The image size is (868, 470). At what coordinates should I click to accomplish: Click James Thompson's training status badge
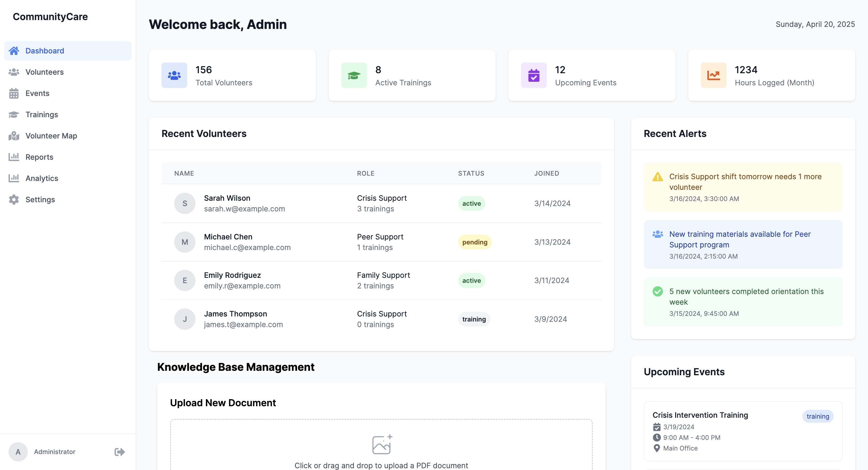click(x=474, y=319)
